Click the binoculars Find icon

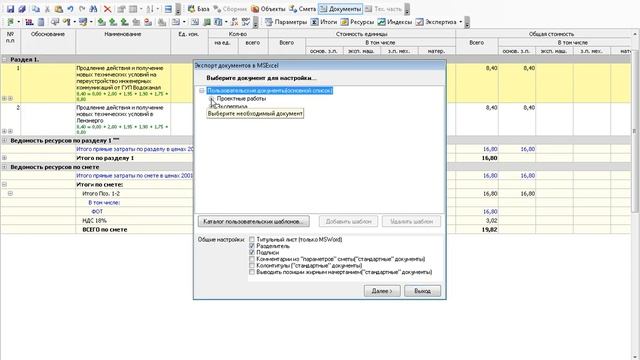[93, 9]
